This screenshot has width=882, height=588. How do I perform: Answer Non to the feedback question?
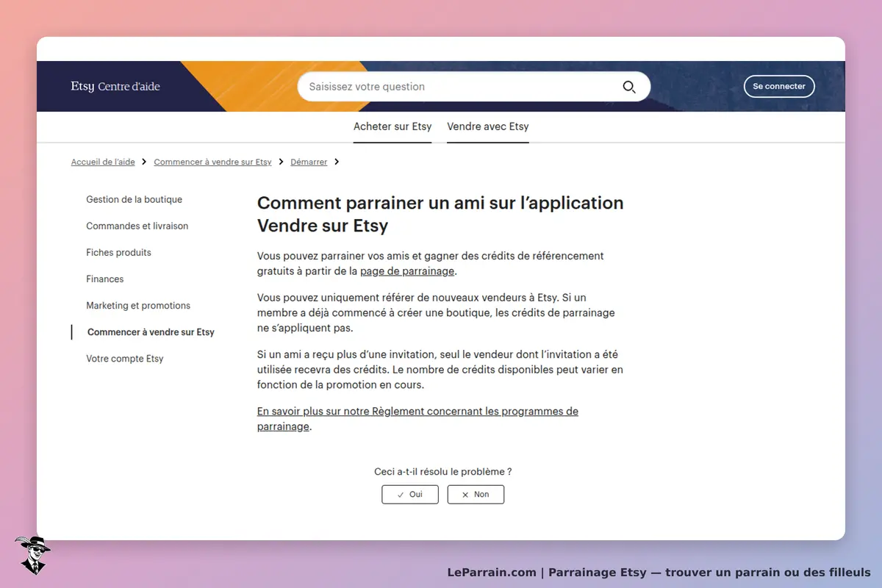pyautogui.click(x=476, y=495)
